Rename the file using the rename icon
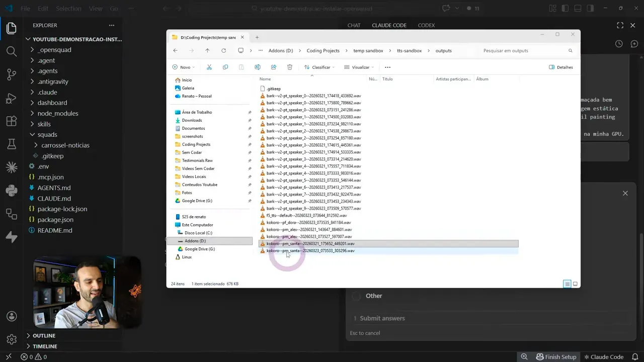This screenshot has height=362, width=644. click(257, 67)
